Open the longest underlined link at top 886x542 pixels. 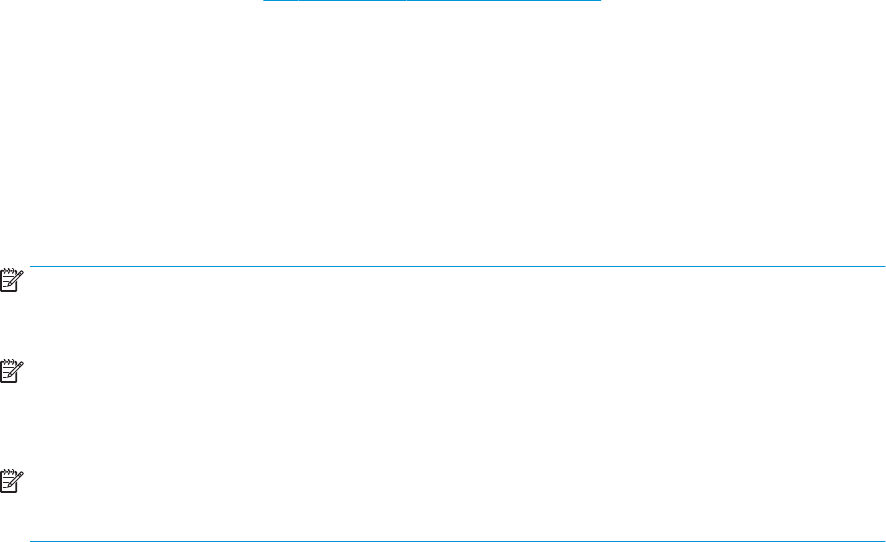(504, 1)
